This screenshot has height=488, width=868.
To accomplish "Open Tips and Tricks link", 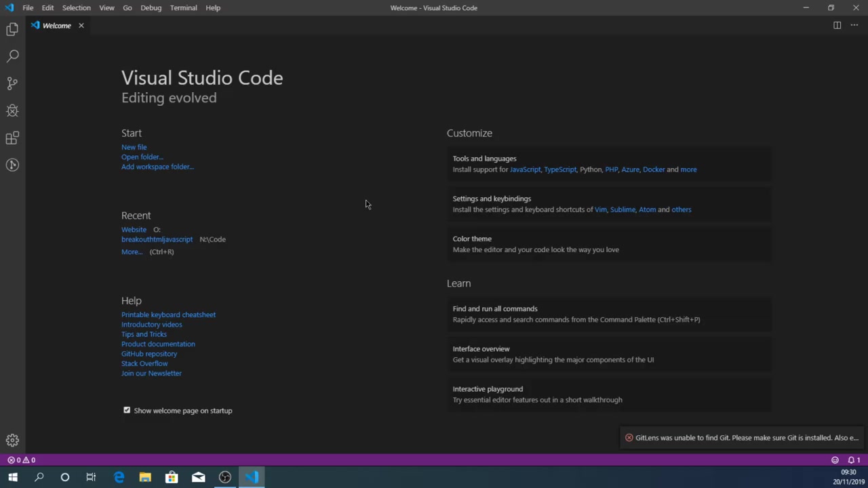I will click(144, 334).
